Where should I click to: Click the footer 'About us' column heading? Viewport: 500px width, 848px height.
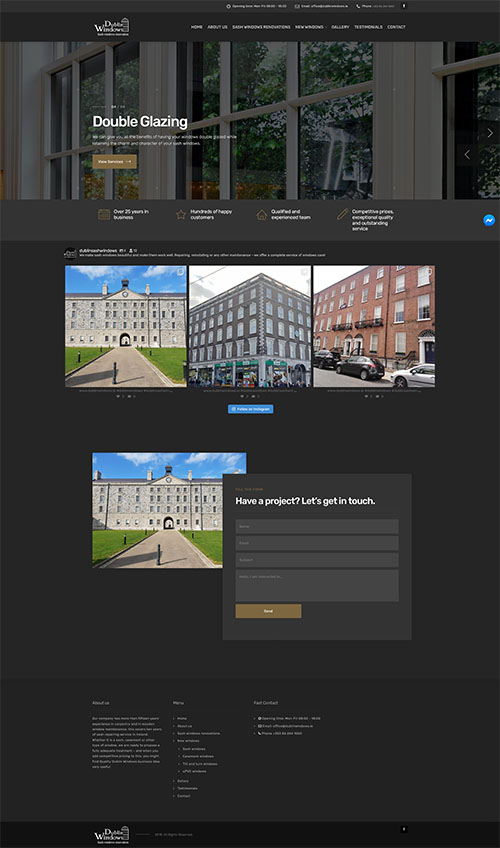101,703
